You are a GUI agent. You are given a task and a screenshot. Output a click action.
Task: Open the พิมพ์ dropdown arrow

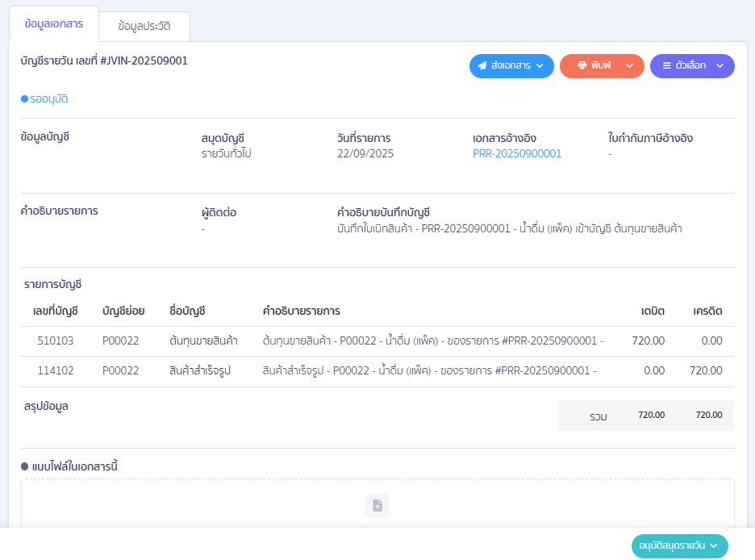coord(629,66)
